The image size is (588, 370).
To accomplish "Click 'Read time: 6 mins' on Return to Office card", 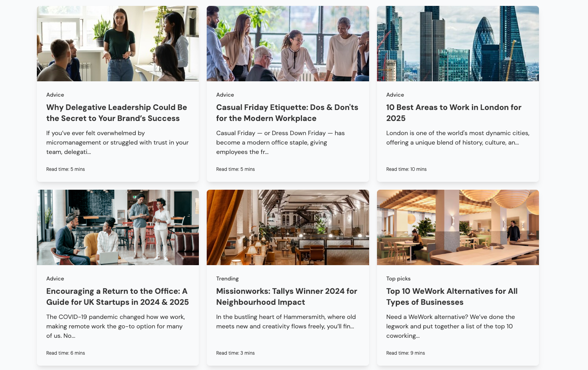I will click(66, 353).
